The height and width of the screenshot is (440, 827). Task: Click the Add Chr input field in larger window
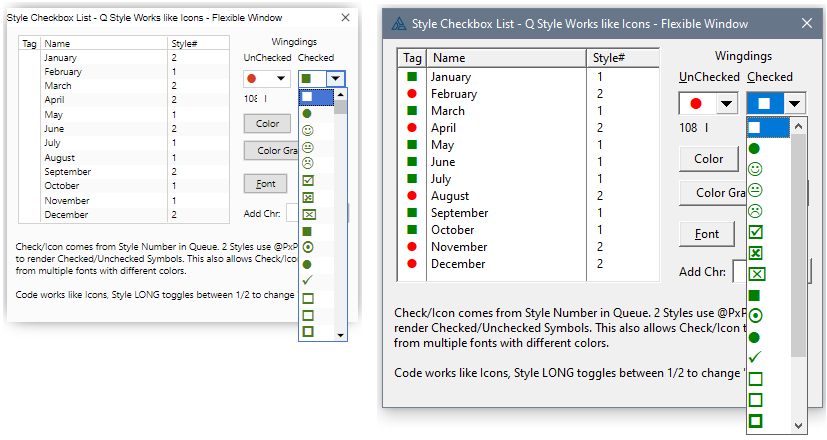740,271
